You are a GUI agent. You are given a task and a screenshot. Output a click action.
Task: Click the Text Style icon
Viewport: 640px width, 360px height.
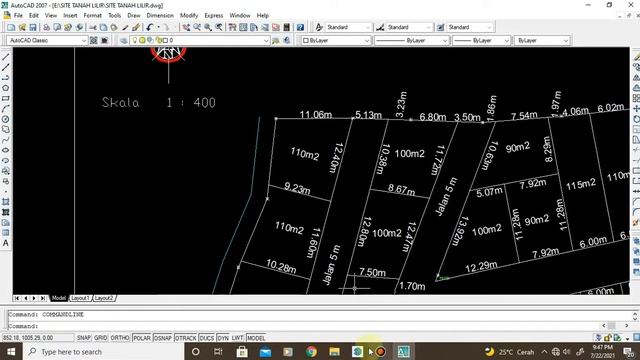[x=319, y=27]
